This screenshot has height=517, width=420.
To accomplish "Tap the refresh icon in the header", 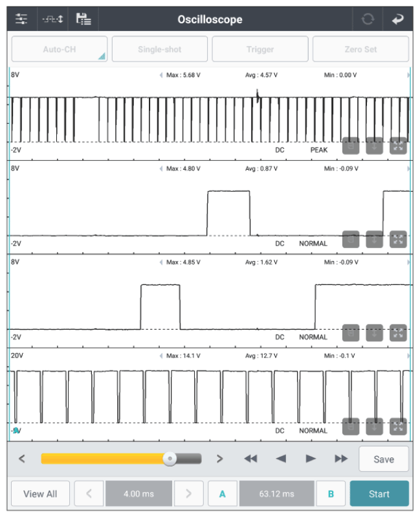I will pos(368,19).
